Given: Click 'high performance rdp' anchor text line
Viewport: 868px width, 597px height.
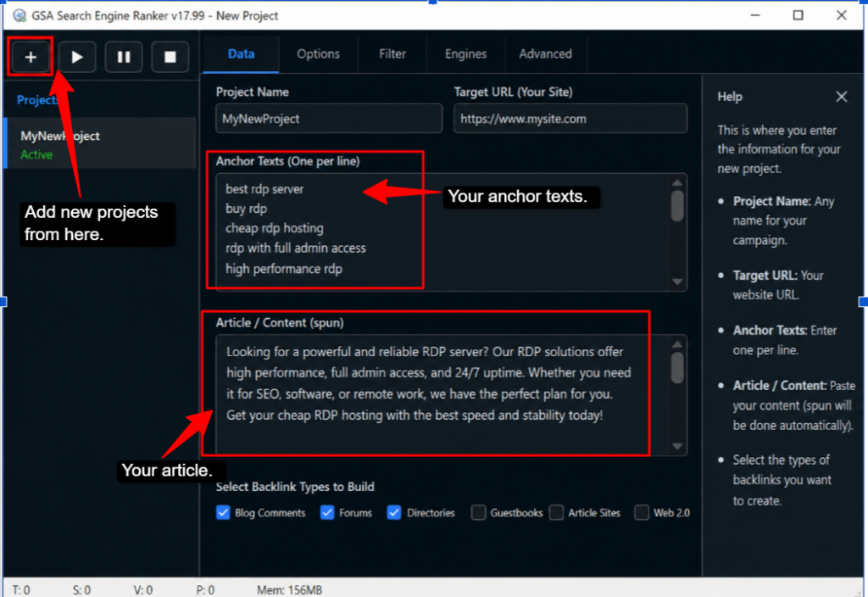Looking at the screenshot, I should pyautogui.click(x=284, y=269).
